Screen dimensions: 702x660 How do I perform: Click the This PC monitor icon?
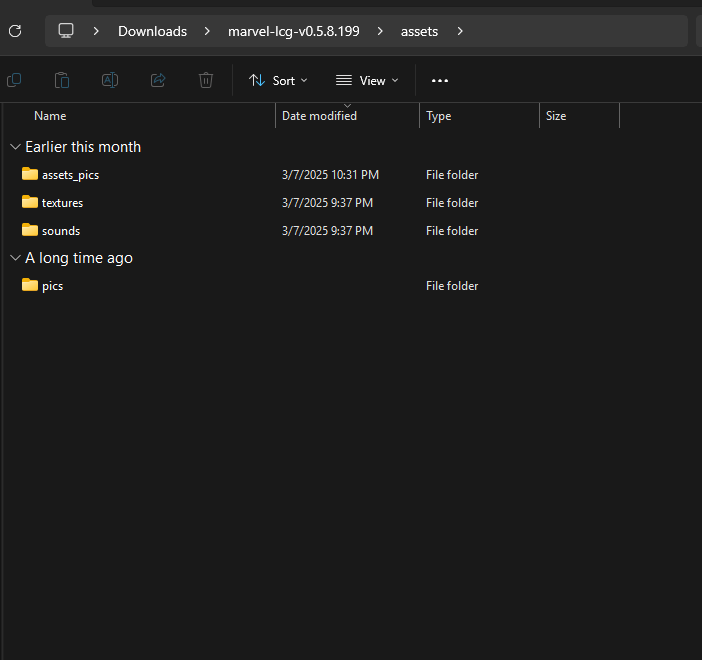pyautogui.click(x=66, y=31)
